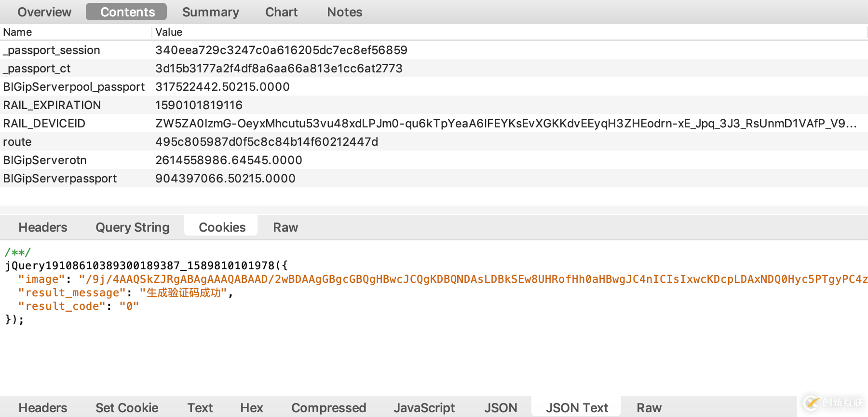Switch to JavaScript response view
The width and height of the screenshot is (868, 417).
[424, 408]
